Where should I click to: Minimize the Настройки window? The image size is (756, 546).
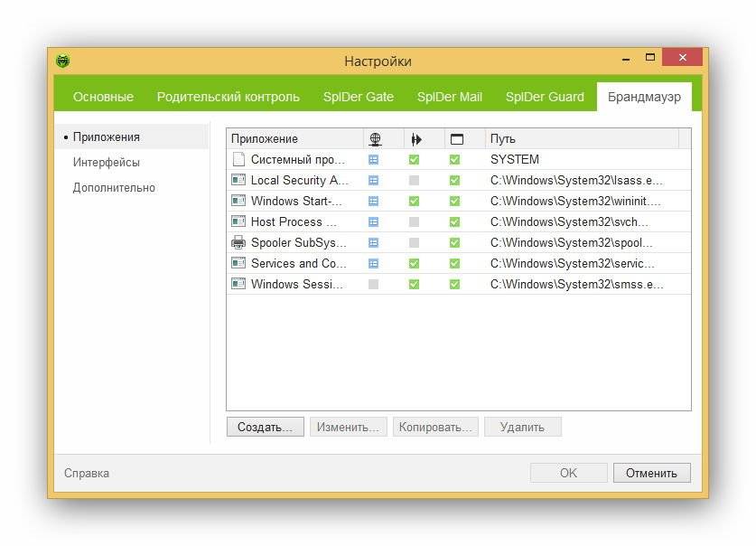pos(626,58)
